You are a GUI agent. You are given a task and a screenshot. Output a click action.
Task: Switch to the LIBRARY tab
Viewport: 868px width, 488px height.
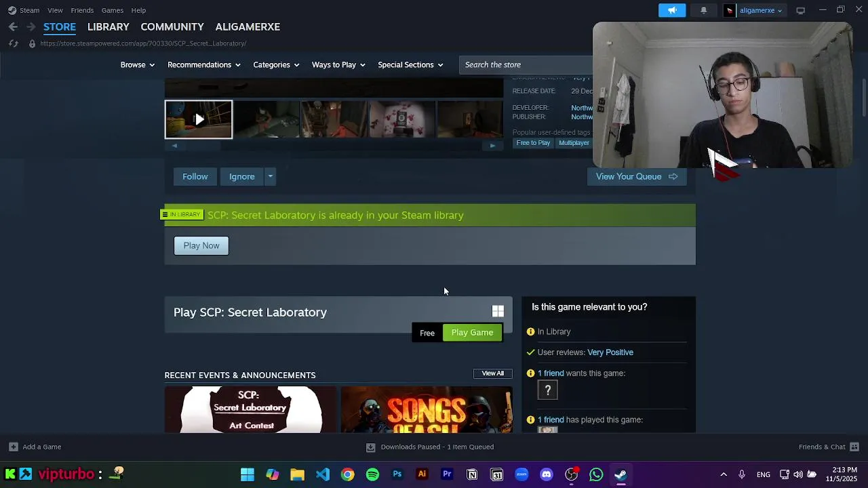(108, 26)
